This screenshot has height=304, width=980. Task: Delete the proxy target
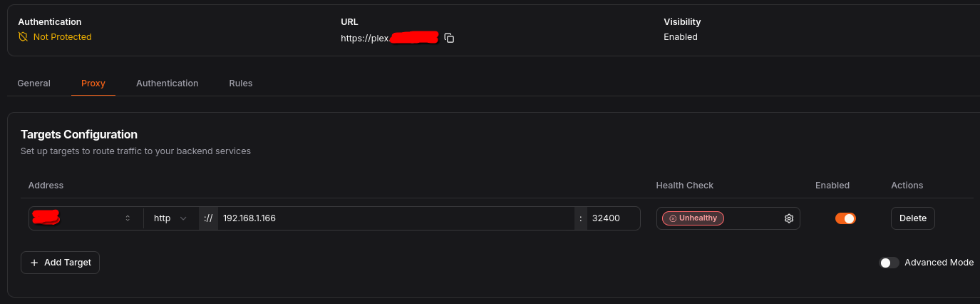912,218
